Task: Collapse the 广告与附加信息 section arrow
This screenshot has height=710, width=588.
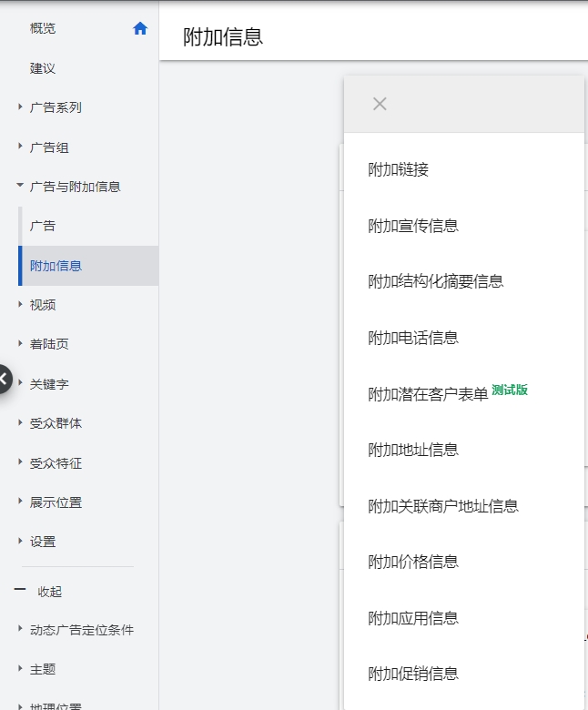Action: point(20,185)
